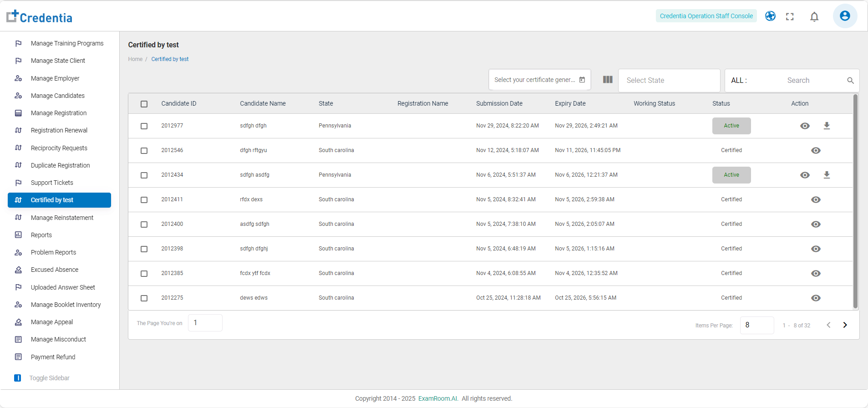
Task: Open Registration Renewal
Action: 59,130
